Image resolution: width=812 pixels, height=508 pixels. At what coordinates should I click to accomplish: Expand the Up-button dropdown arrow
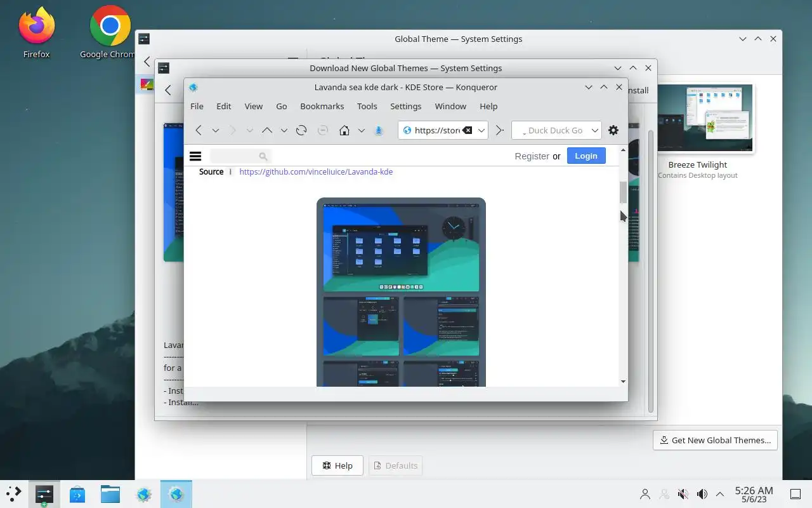point(284,130)
